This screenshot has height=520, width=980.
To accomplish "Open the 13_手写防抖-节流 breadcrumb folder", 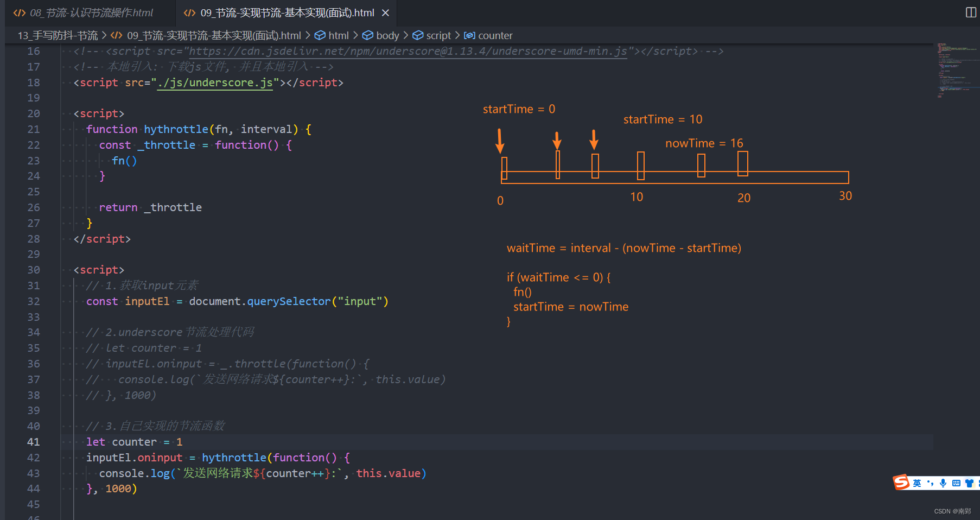I will [x=58, y=35].
